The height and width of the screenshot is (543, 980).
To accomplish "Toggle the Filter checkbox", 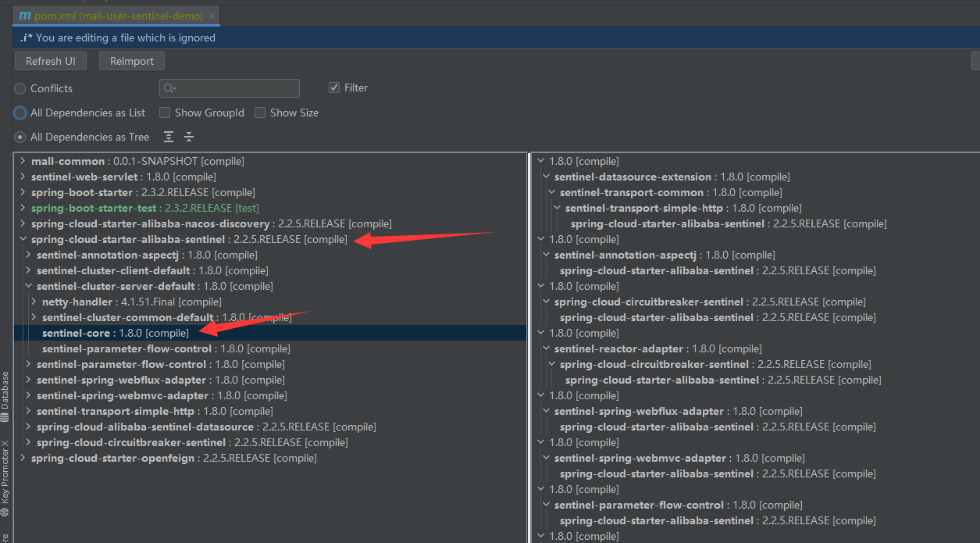I will 334,88.
